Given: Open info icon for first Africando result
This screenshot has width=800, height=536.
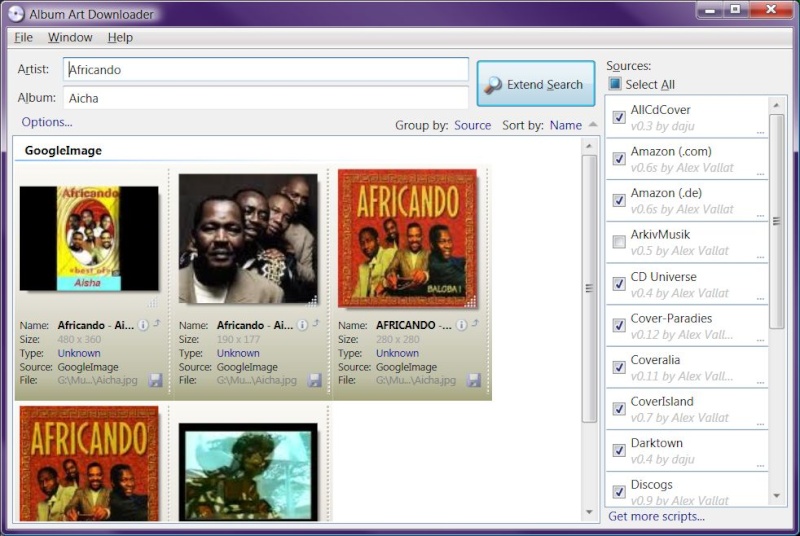Looking at the screenshot, I should point(143,325).
